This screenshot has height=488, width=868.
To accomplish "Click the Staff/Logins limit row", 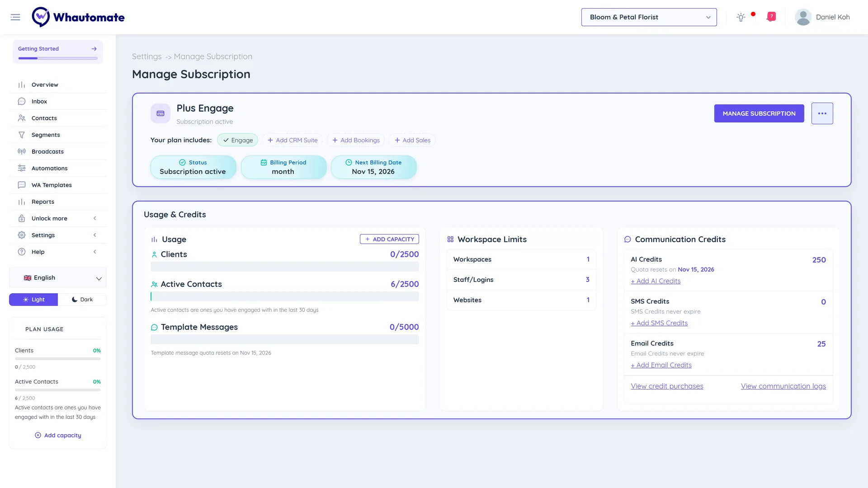I will coord(521,280).
